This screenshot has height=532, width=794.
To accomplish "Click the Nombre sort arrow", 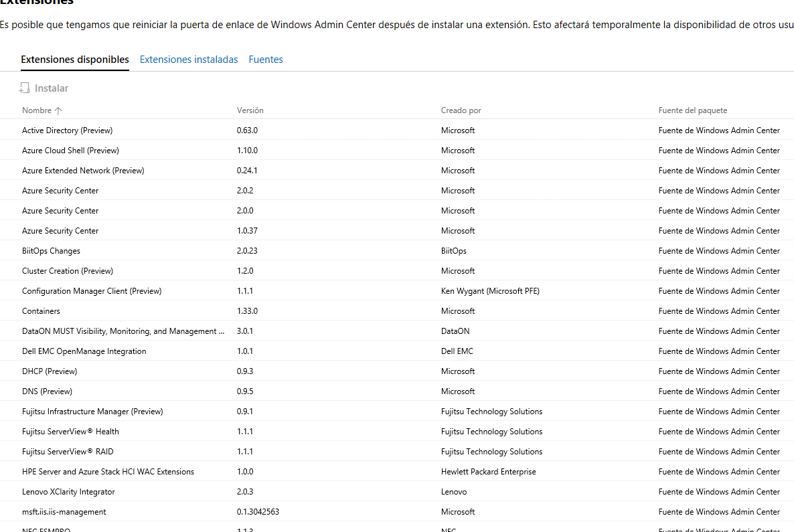I will click(x=58, y=110).
